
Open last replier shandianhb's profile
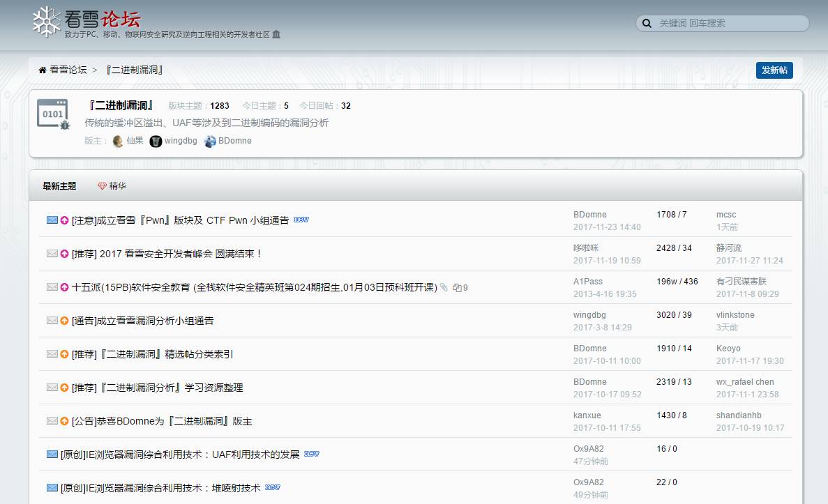[x=739, y=415]
